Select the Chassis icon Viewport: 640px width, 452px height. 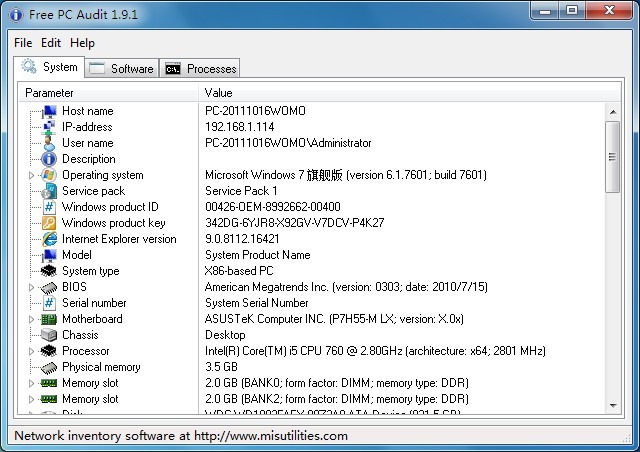click(48, 335)
